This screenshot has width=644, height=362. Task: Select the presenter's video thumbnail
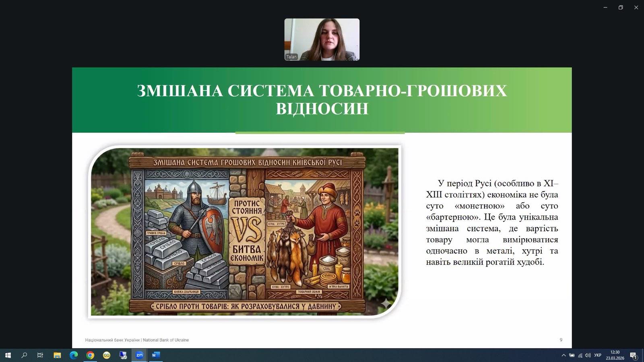point(322,39)
